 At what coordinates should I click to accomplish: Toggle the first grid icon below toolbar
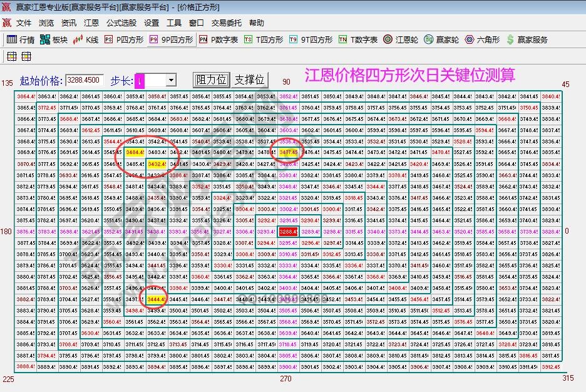pyautogui.click(x=11, y=56)
